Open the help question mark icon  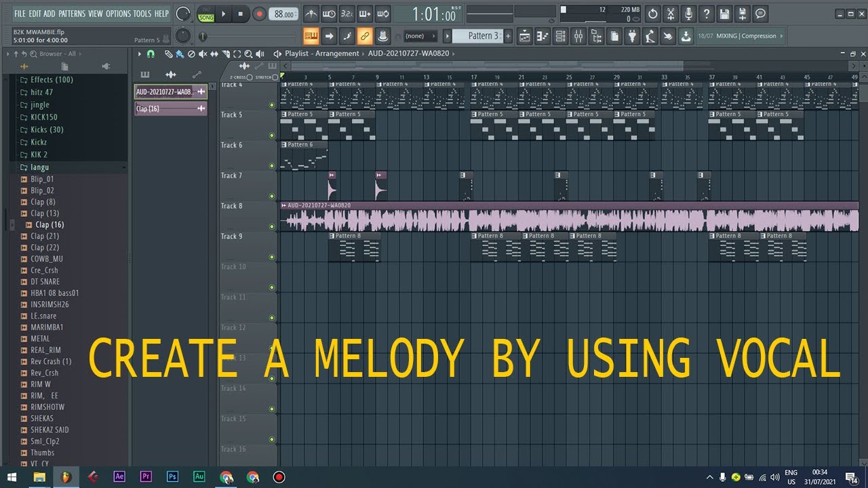tap(707, 14)
